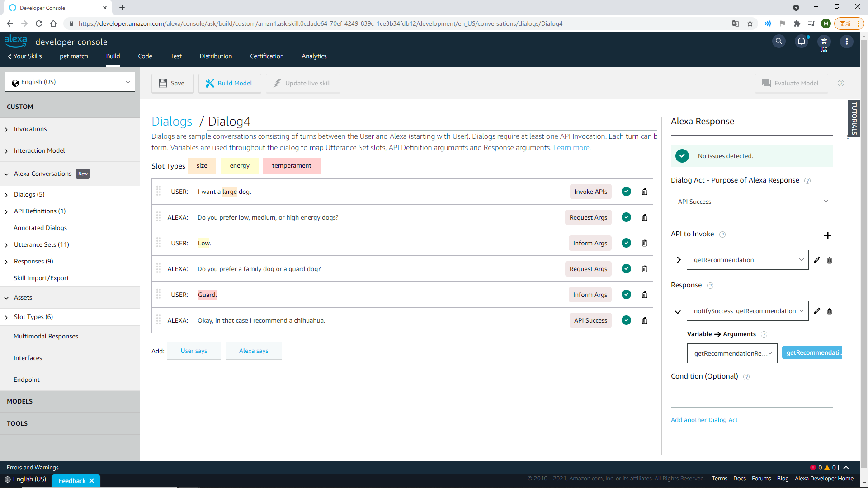868x488 pixels.
Task: Select the temperament slot type swatch
Action: pyautogui.click(x=291, y=166)
